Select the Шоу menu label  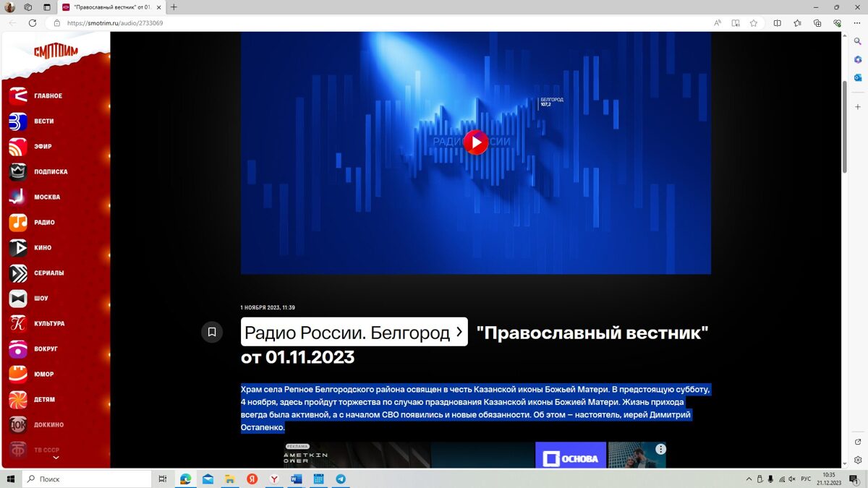coord(41,299)
